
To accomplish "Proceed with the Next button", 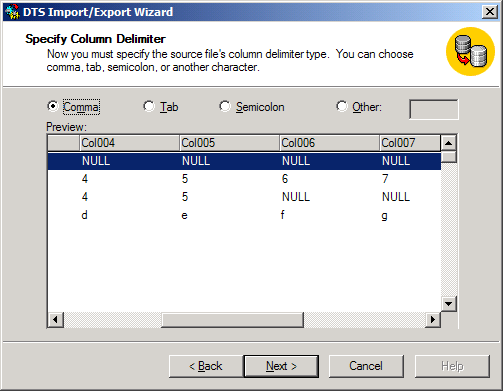I will point(281,366).
